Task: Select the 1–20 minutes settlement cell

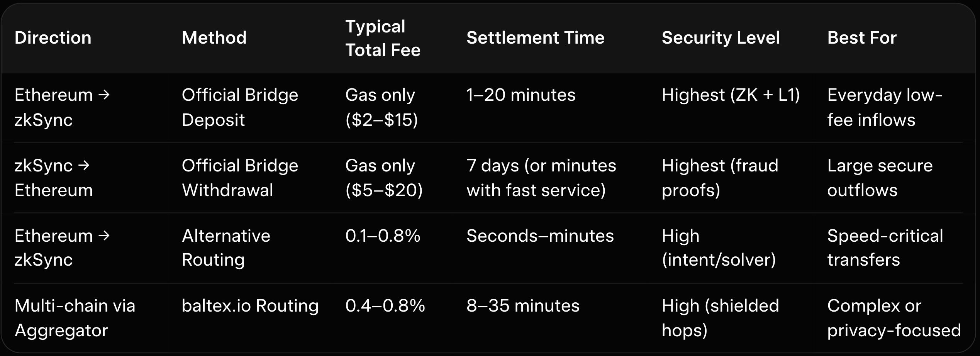Action: 521,95
